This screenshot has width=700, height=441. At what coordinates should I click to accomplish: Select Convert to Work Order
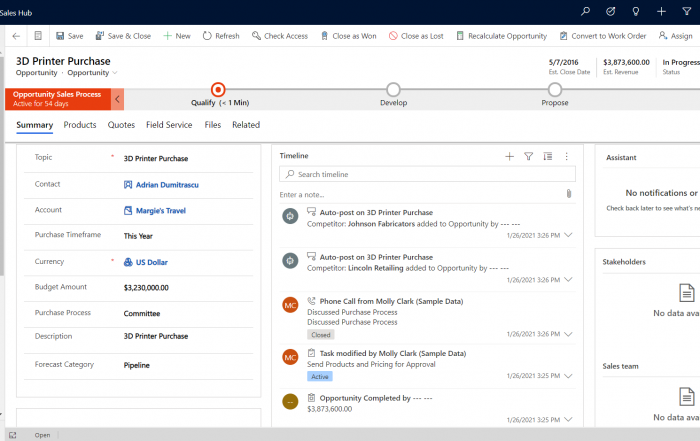coord(603,36)
